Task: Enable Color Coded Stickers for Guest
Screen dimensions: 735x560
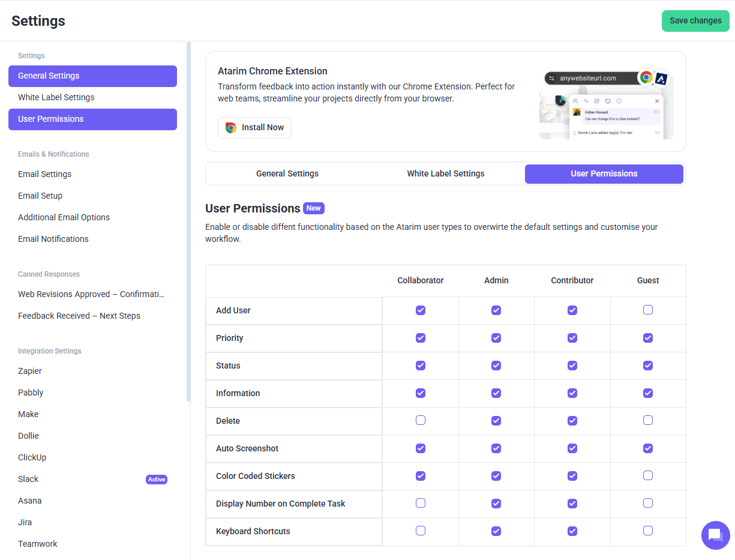Action: pyautogui.click(x=648, y=476)
